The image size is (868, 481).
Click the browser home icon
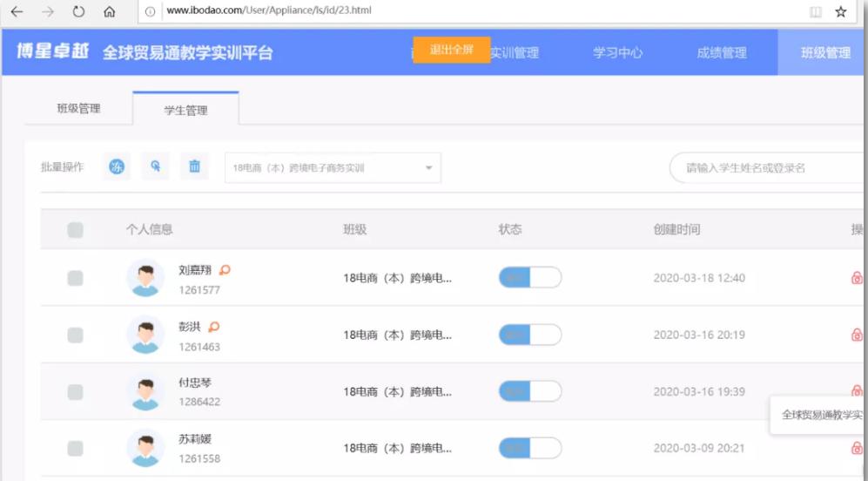[109, 12]
